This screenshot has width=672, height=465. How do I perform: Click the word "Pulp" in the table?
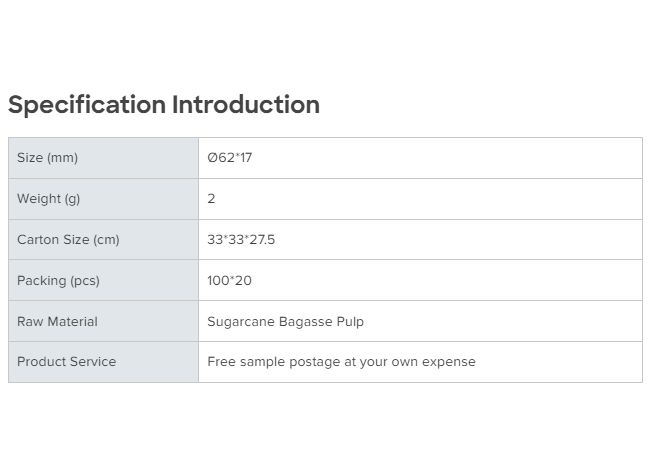[x=350, y=322]
